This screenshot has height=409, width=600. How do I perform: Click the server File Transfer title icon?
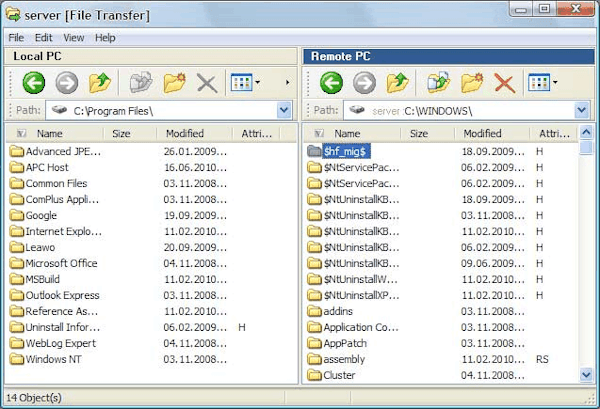(13, 15)
